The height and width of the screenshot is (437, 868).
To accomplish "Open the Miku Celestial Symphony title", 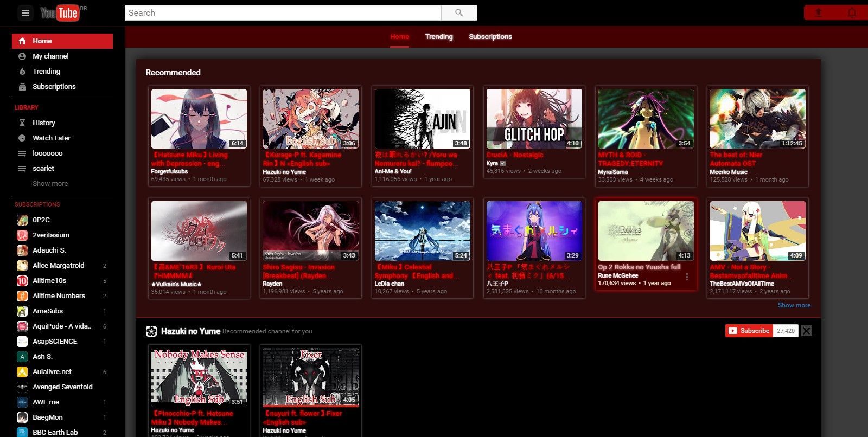I will [x=417, y=271].
